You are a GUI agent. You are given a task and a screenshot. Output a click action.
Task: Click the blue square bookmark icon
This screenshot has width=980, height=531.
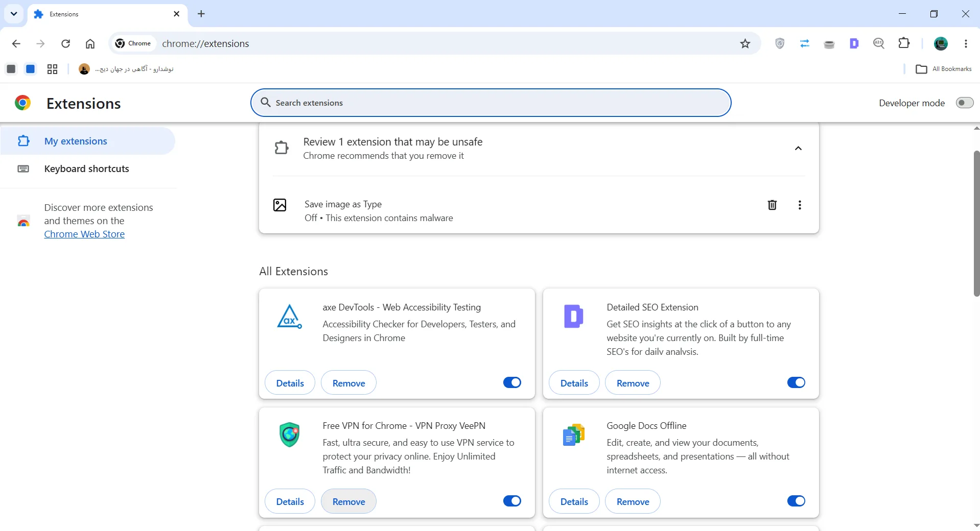coord(31,69)
